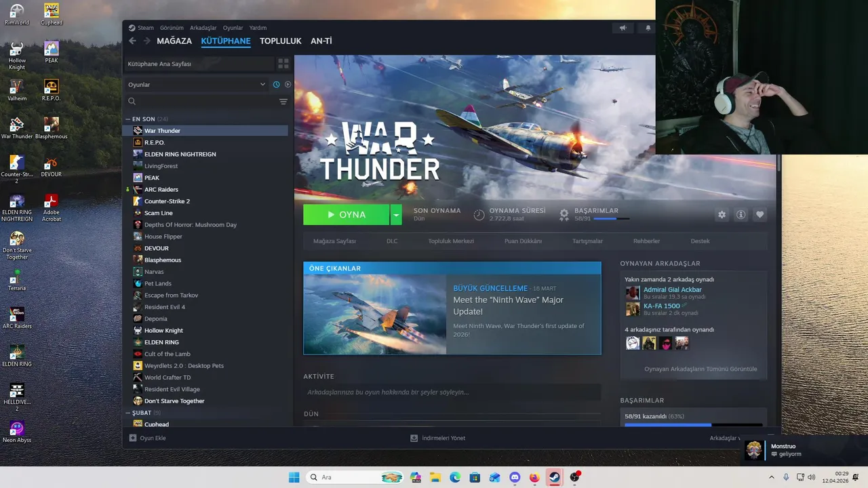Viewport: 868px width, 488px height.
Task: Open Firefox from the taskbar
Action: (534, 477)
